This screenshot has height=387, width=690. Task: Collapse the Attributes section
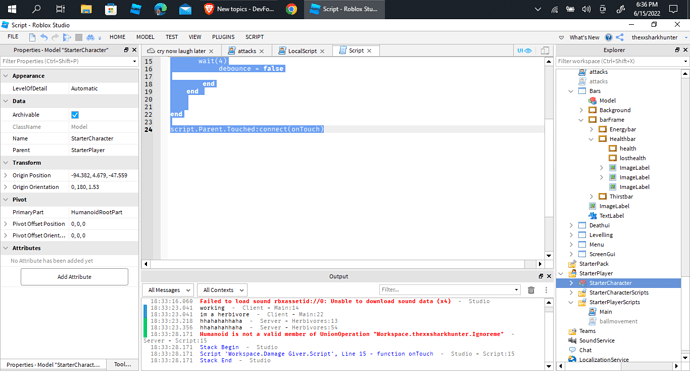(x=6, y=248)
